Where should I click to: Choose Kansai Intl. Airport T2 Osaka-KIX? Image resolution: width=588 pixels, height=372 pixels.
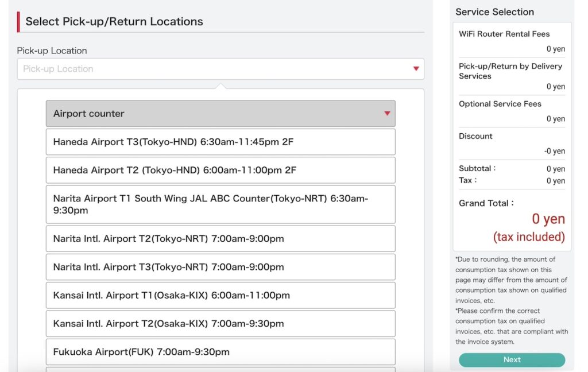click(x=220, y=324)
